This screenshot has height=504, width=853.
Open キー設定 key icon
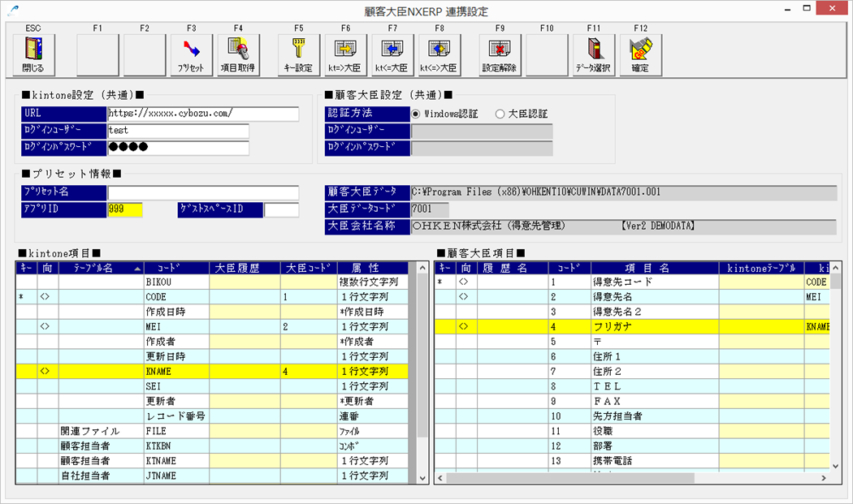tap(299, 54)
